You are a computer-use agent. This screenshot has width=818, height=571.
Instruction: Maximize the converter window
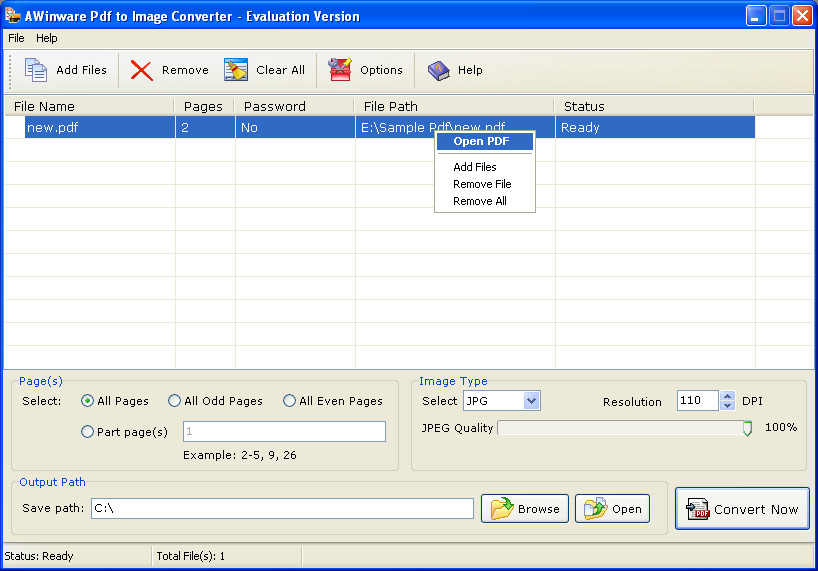click(779, 16)
